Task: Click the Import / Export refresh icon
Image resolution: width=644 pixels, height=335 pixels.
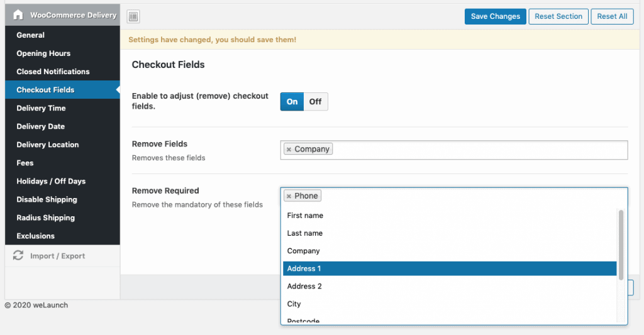Action: (x=18, y=256)
